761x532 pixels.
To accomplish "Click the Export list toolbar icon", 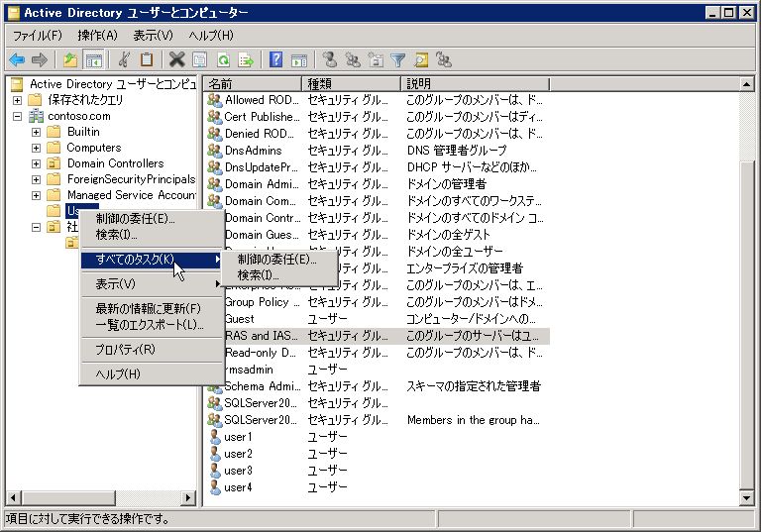I will [246, 60].
